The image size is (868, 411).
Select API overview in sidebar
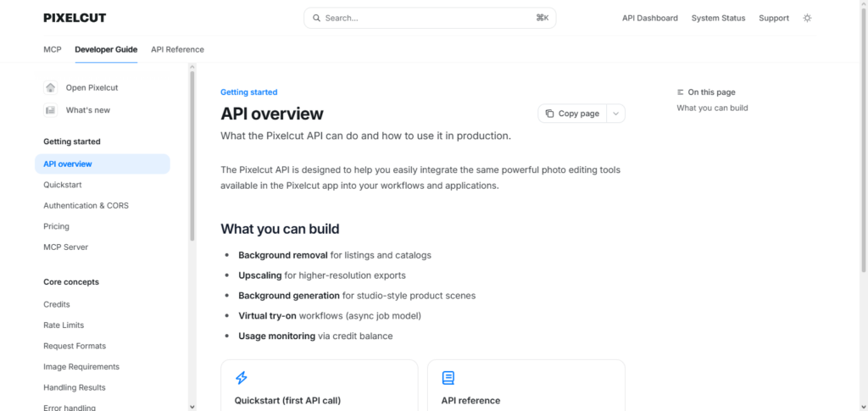pyautogui.click(x=103, y=164)
